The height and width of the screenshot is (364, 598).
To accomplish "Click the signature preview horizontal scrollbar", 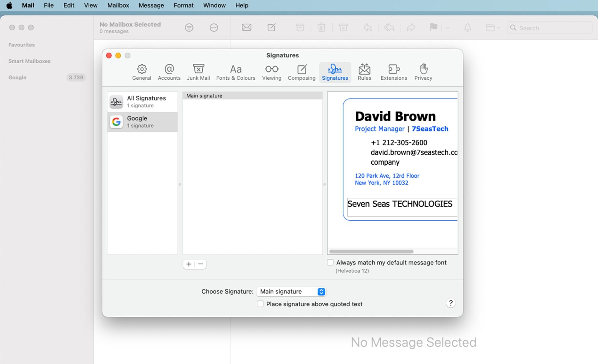I will tap(371, 251).
